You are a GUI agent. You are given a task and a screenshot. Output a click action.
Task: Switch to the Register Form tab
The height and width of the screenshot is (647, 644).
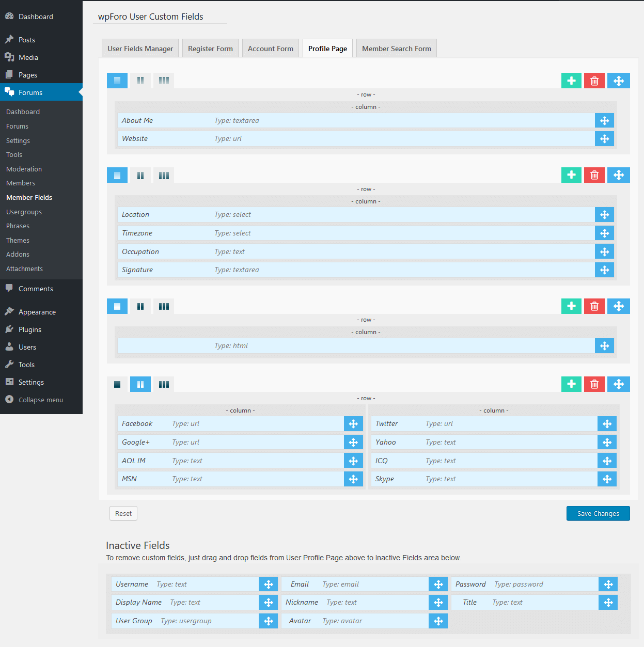click(x=210, y=49)
